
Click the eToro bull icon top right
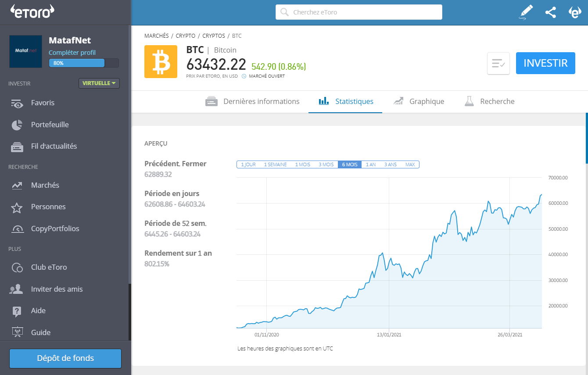point(575,12)
